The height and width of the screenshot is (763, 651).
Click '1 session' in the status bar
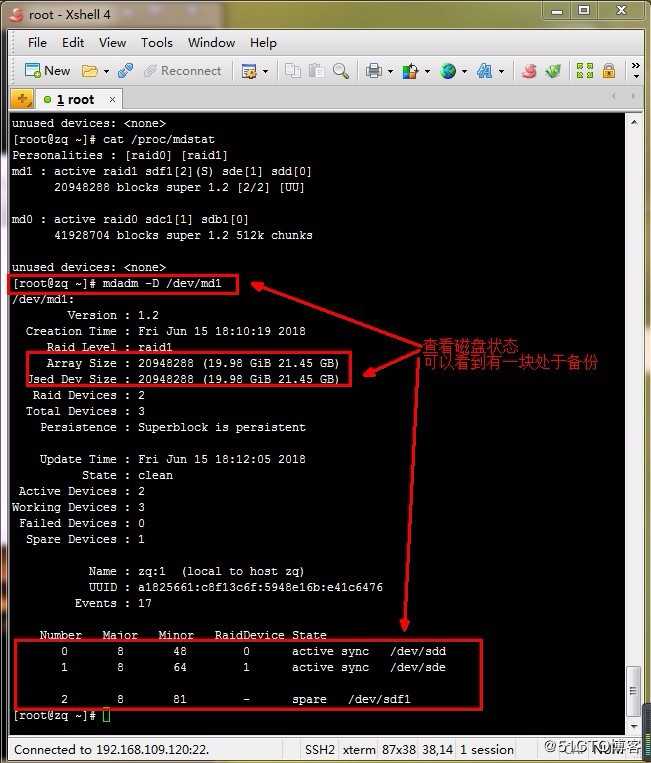[487, 749]
